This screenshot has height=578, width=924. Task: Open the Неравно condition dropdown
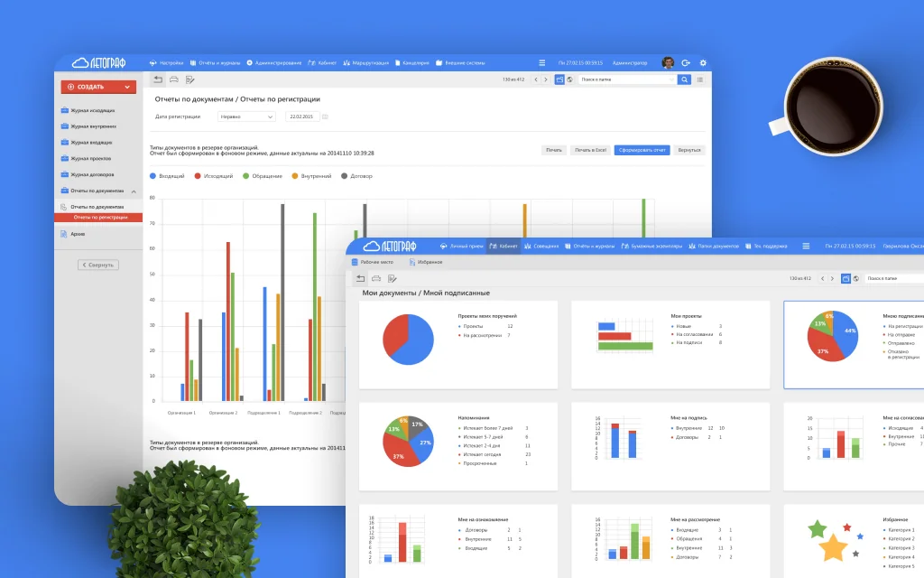click(x=246, y=117)
